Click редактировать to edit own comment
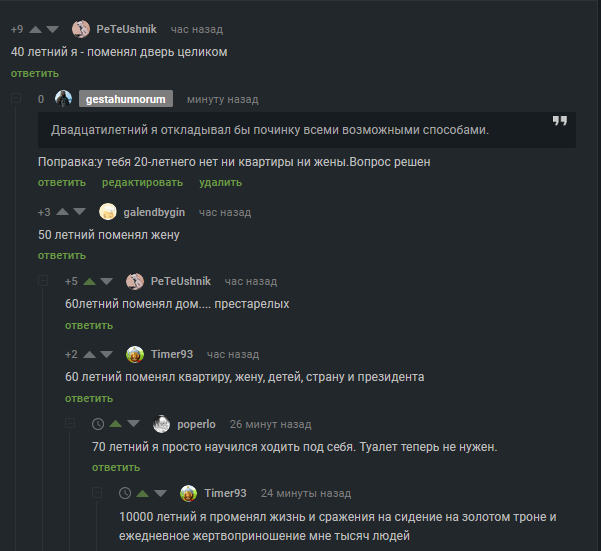The height and width of the screenshot is (551, 601). 142,182
